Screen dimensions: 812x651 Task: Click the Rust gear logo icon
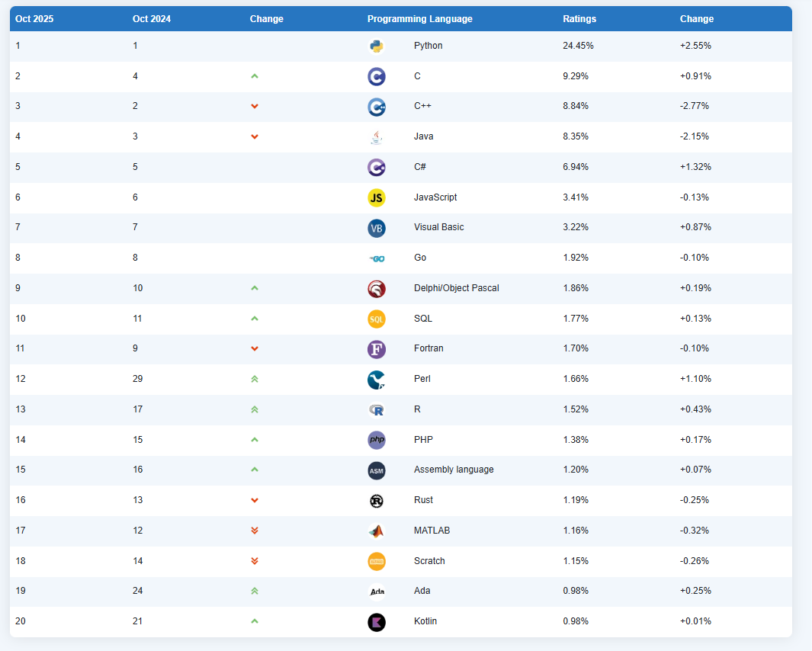pyautogui.click(x=376, y=501)
